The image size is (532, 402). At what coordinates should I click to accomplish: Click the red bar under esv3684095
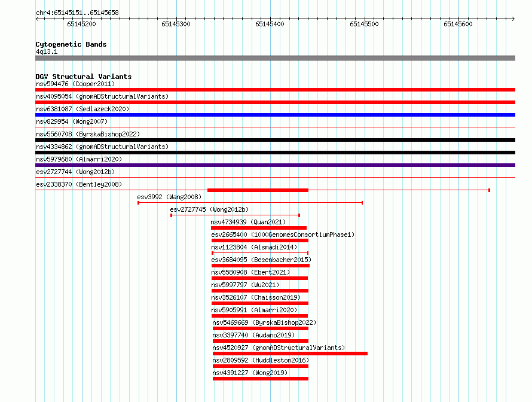pos(261,266)
